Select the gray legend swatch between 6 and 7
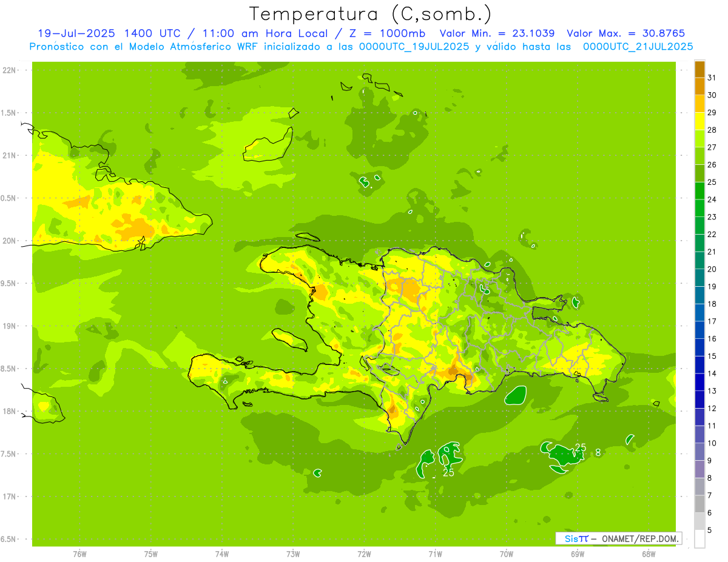This screenshot has width=728, height=562. [699, 504]
